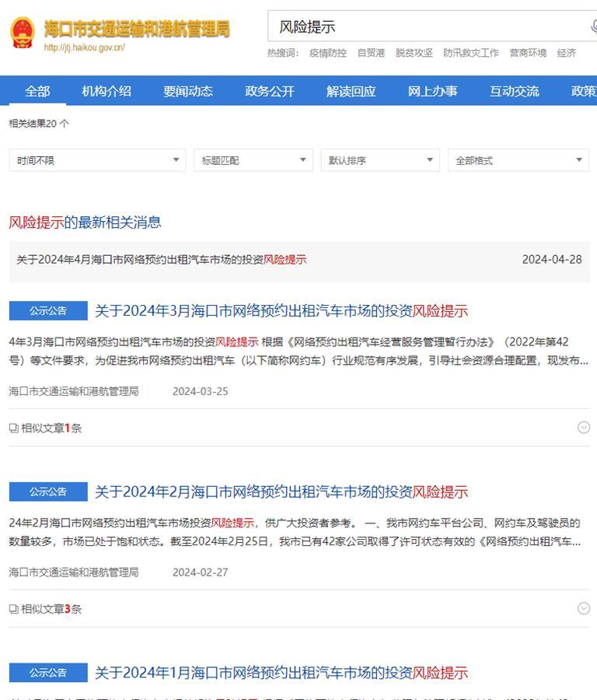This screenshot has width=597, height=700.
Task: Click copy icon beside 相似文章1条
Action: pos(14,428)
